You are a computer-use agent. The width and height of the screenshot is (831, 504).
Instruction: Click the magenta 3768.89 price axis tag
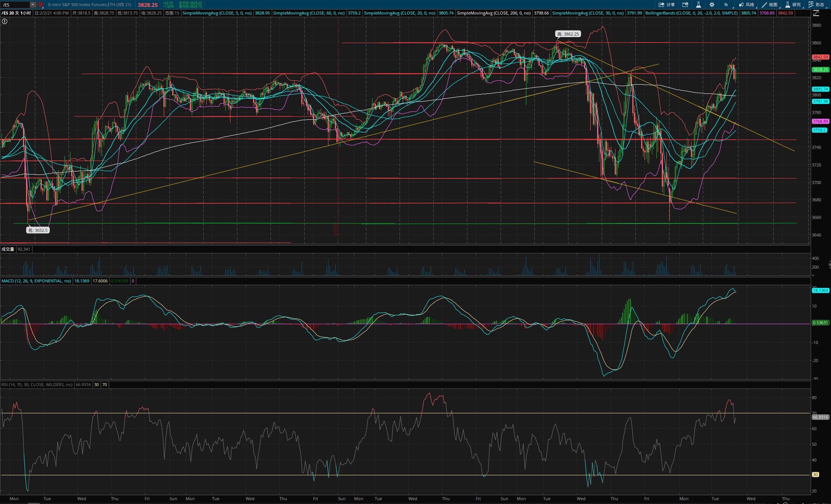(820, 121)
